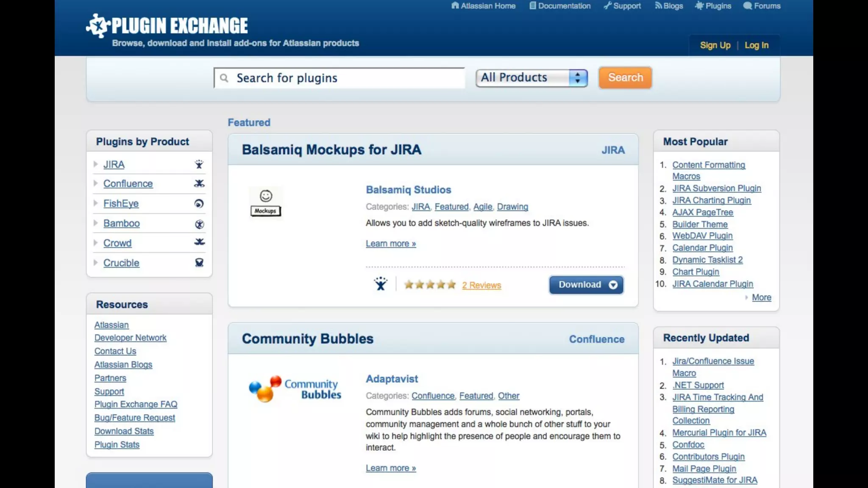This screenshot has width=868, height=488.
Task: Click the five-star rating for Balsamiq
Action: pos(430,285)
